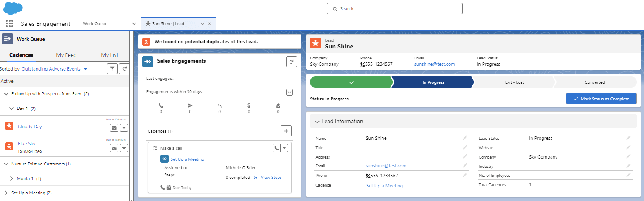Click the Cloudy Day lead icon
The image size is (644, 201).
(x=9, y=126)
